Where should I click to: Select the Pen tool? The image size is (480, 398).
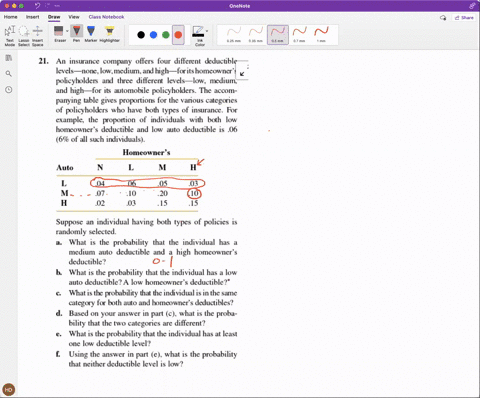(76, 34)
